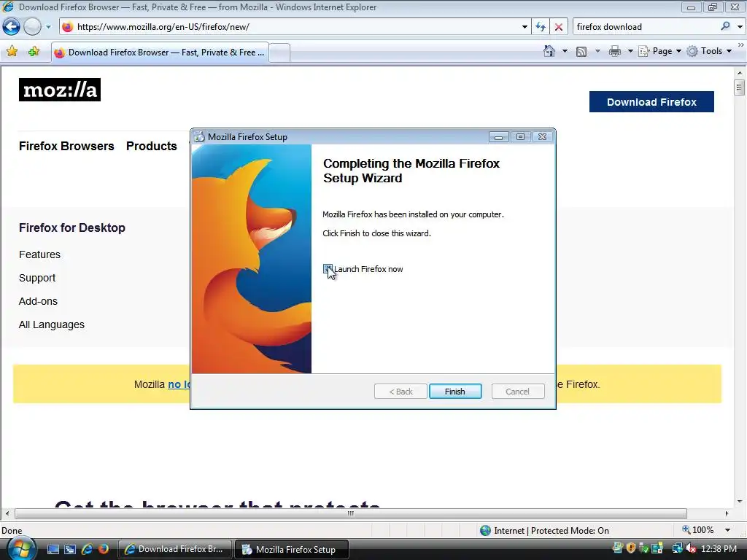
Task: Click the horizontal scrollbar thumb
Action: coord(351,513)
